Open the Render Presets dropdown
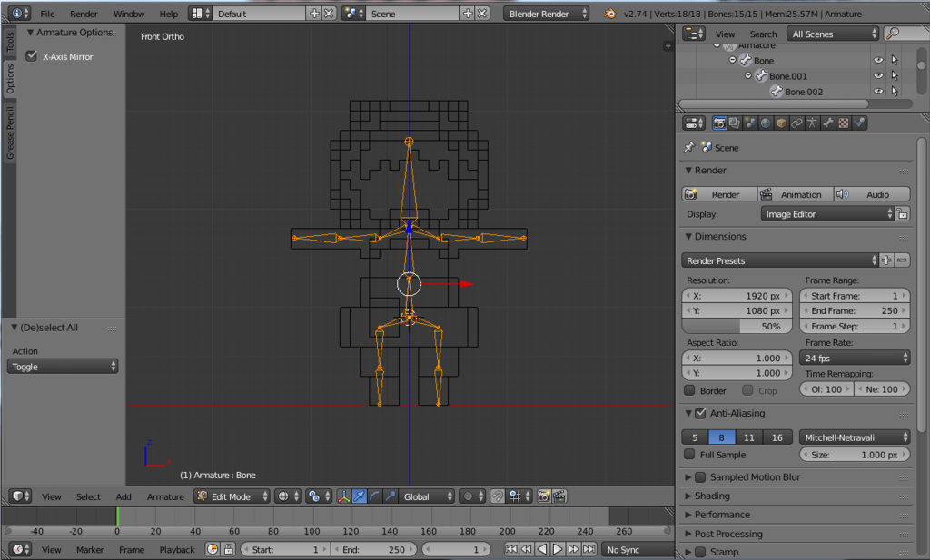The height and width of the screenshot is (560, 930). (780, 260)
